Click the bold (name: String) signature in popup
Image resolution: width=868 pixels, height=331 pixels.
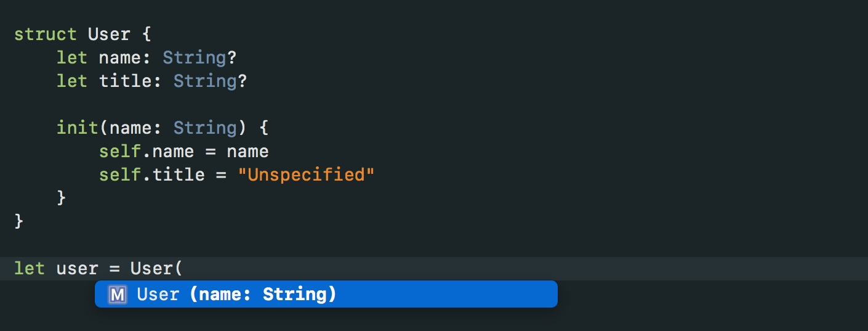(263, 295)
